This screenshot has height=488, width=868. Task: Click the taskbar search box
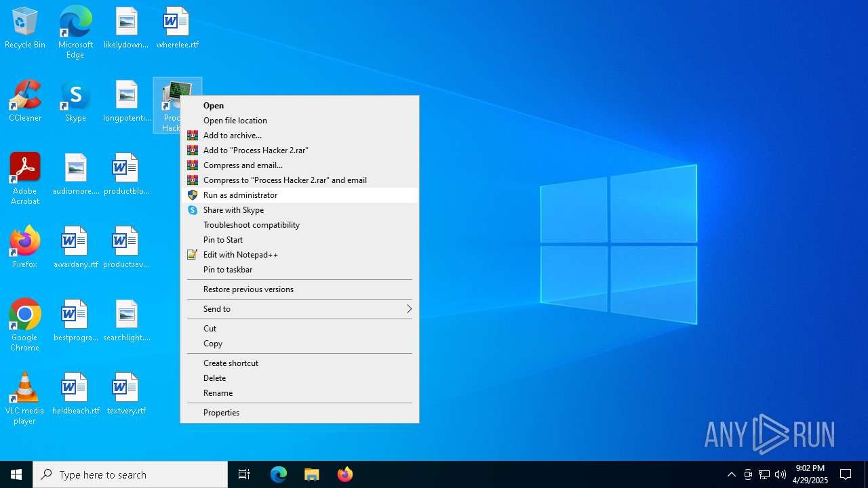(x=130, y=474)
